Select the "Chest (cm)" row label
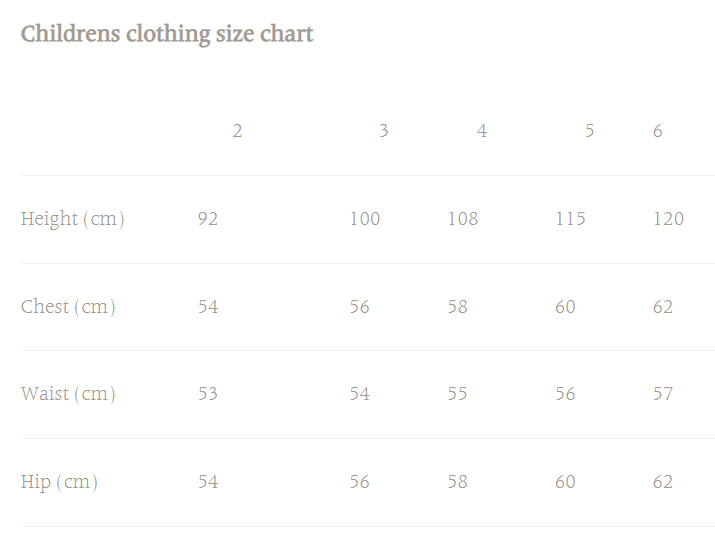This screenshot has width=715, height=533. coord(68,307)
